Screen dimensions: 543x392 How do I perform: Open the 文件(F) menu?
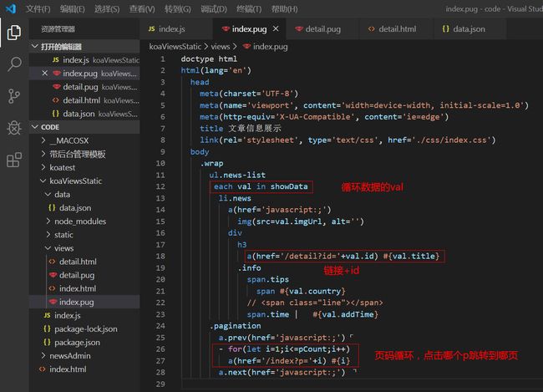38,9
